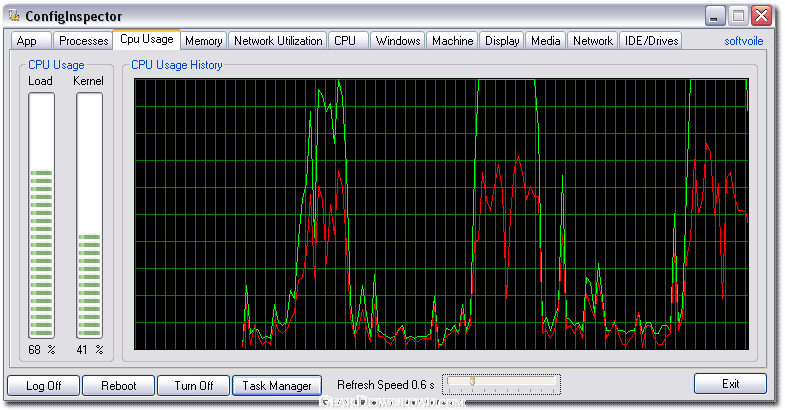This screenshot has width=785, height=410.
Task: Open the CPU tab
Action: (x=348, y=41)
